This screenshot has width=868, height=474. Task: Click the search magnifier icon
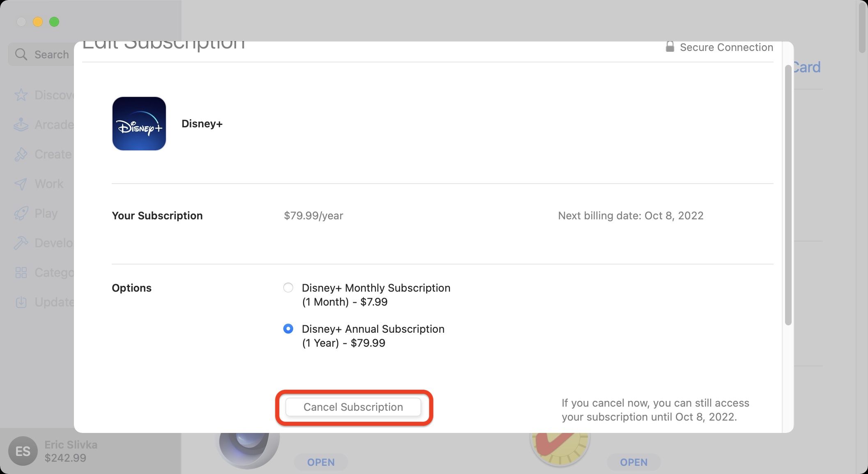click(21, 54)
